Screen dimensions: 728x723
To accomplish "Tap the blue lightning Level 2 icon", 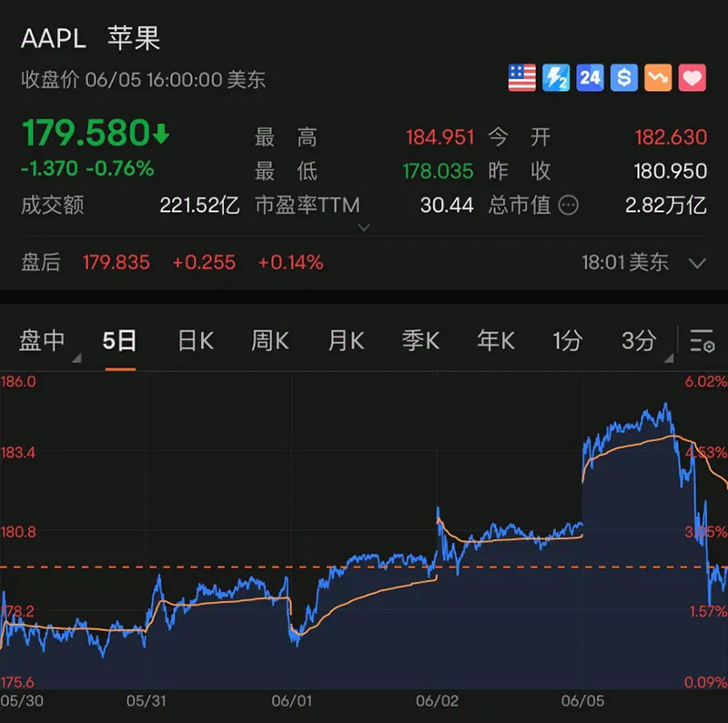I will coord(556,77).
